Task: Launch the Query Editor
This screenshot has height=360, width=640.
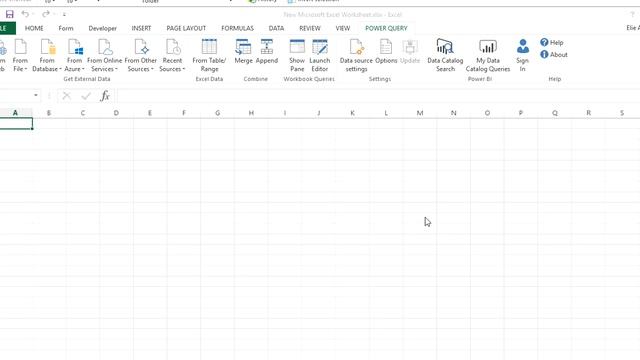Action: [x=320, y=56]
